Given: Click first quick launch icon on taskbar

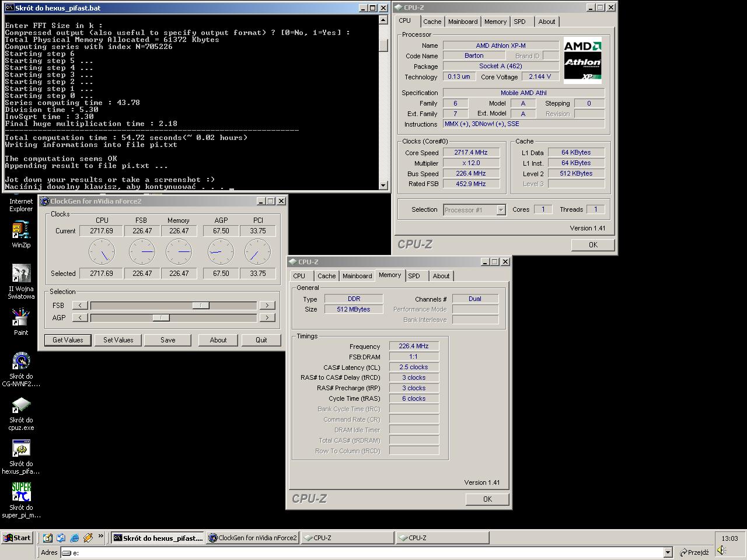Looking at the screenshot, I should point(48,538).
